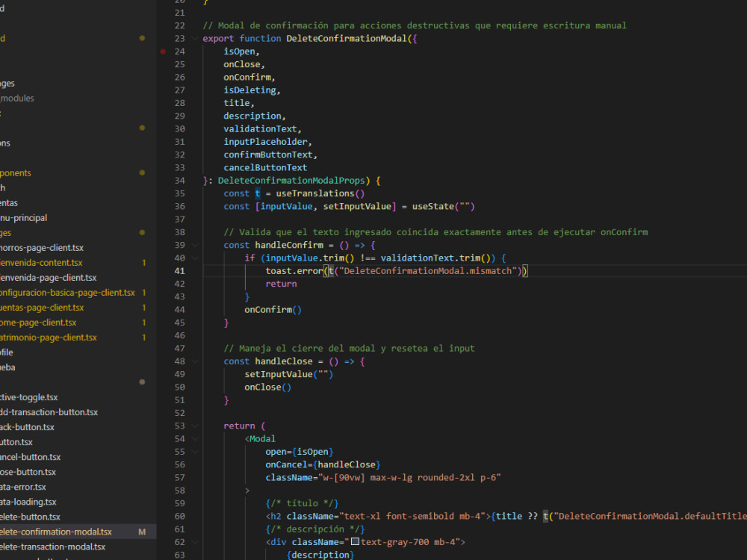Viewport: 747px width, 560px height.
Task: Click the handleClose declaration on line 48
Action: 283,361
